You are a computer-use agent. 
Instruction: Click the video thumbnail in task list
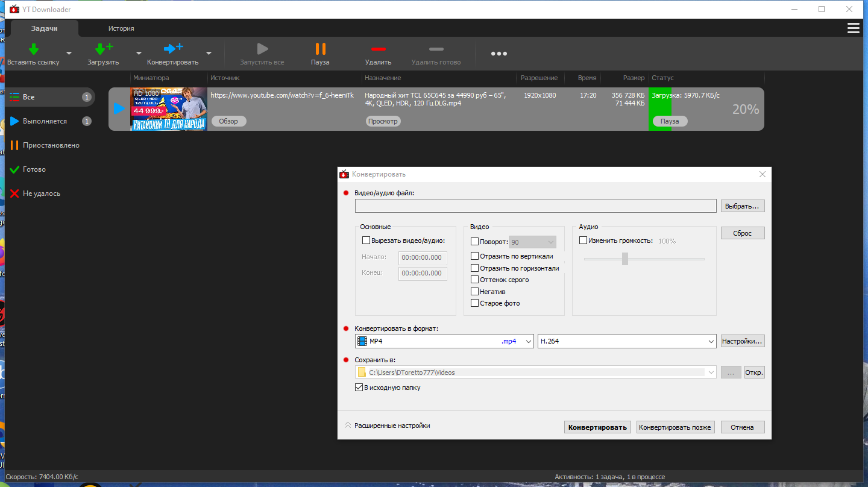click(169, 109)
